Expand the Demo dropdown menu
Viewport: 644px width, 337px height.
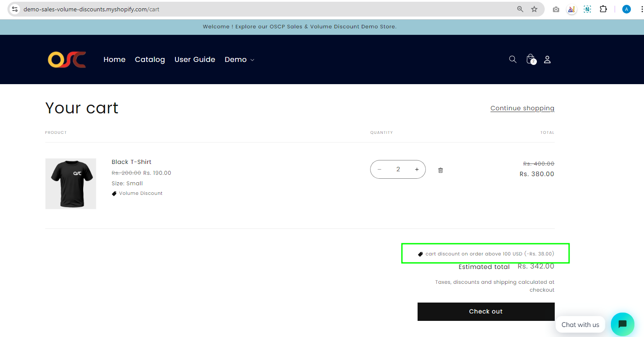[239, 60]
